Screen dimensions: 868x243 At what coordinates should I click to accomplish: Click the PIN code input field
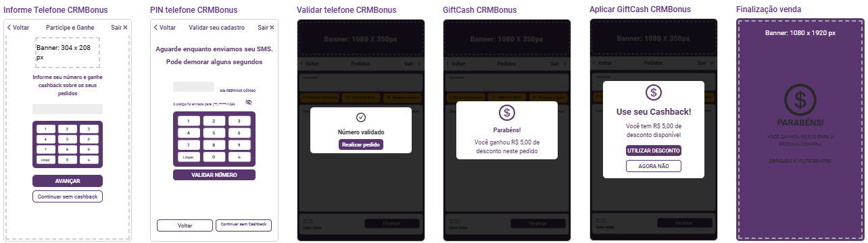tap(193, 86)
